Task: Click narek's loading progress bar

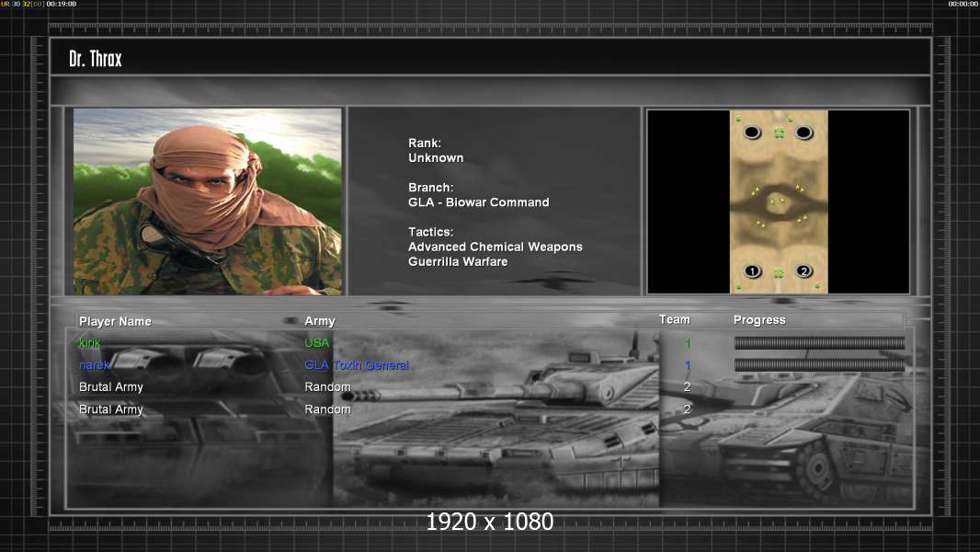Action: point(819,365)
